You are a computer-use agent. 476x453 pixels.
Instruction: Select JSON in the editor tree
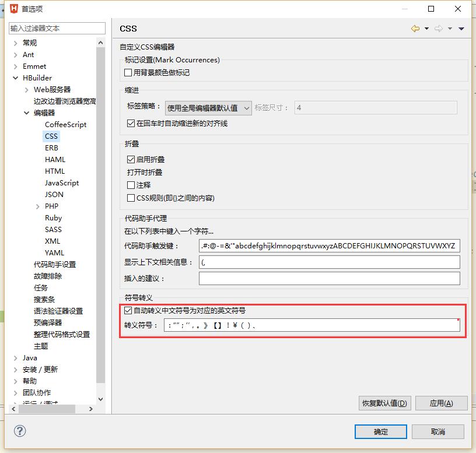[54, 195]
